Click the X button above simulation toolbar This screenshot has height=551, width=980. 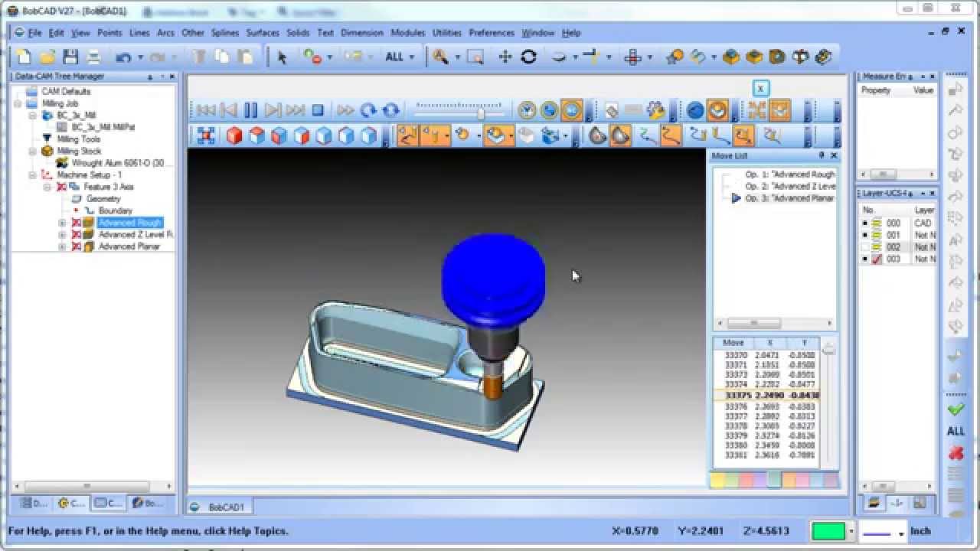[x=760, y=89]
